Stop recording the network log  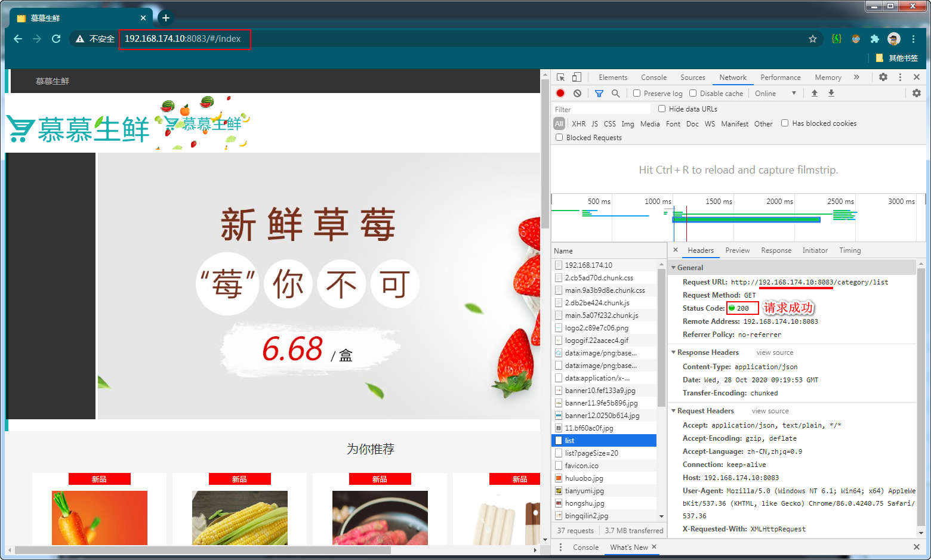click(560, 93)
